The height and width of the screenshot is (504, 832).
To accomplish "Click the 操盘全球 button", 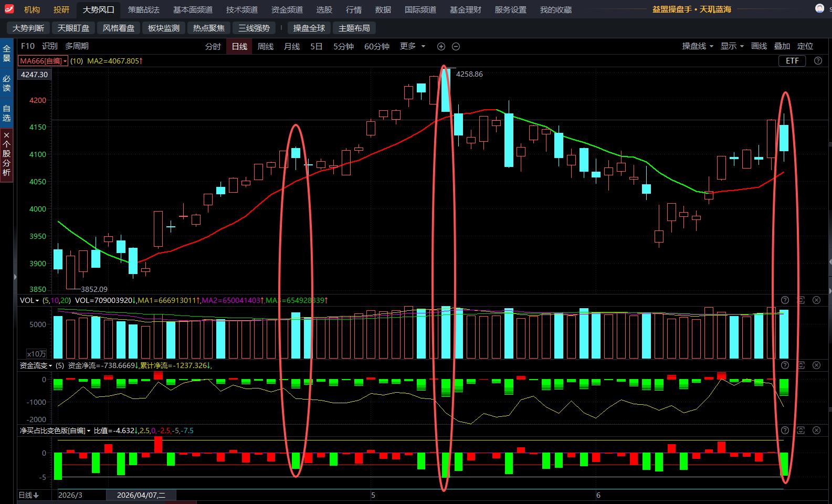I will (309, 28).
